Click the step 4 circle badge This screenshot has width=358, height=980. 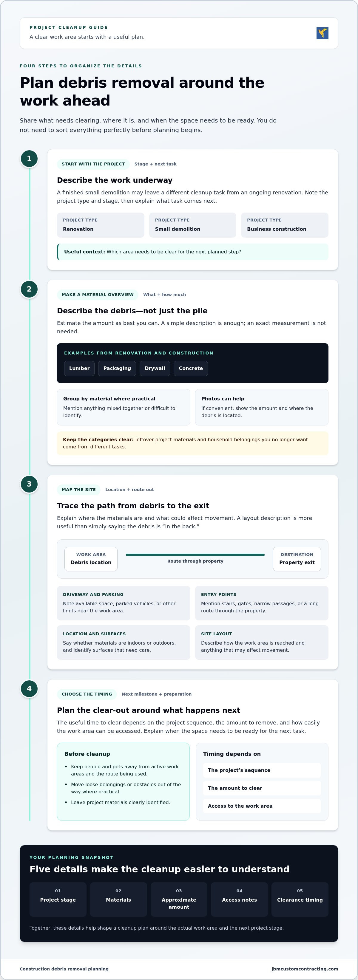(x=29, y=689)
